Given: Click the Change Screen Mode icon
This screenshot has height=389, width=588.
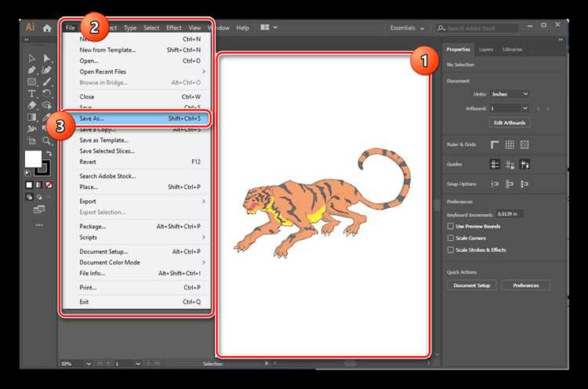Looking at the screenshot, I should pos(39,209).
